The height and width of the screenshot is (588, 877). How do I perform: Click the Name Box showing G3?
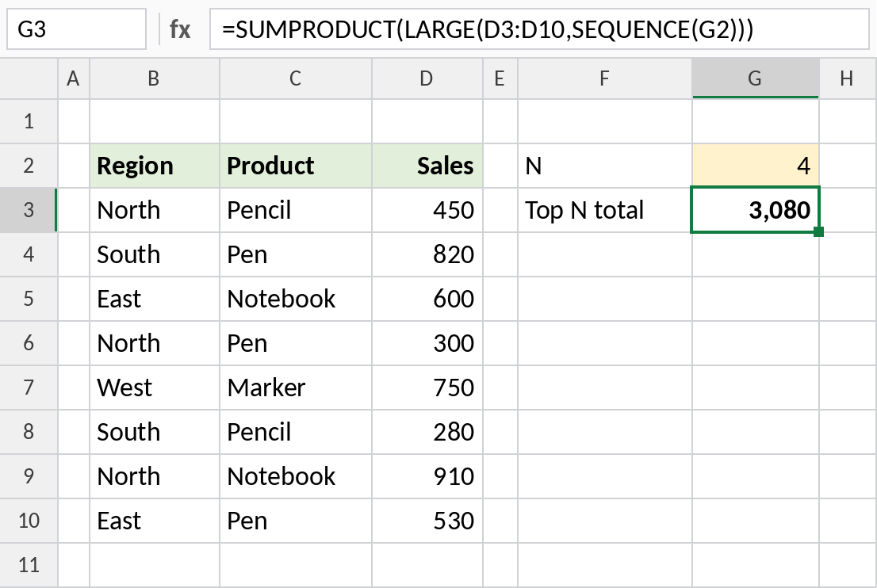point(76,29)
